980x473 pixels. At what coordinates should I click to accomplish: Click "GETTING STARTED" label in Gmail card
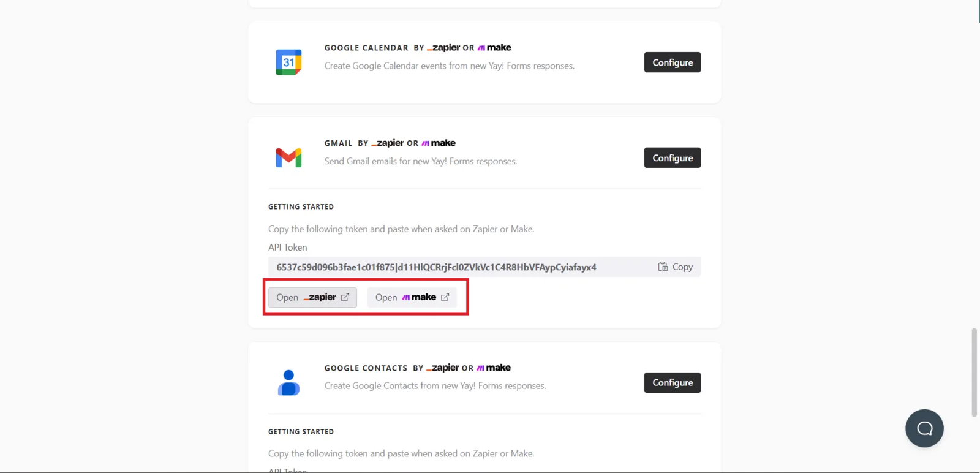point(301,207)
